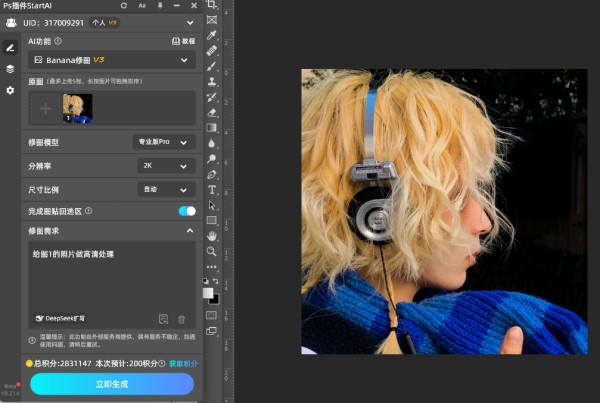
Task: Open plugin settings gear in sidebar
Action: click(x=10, y=90)
